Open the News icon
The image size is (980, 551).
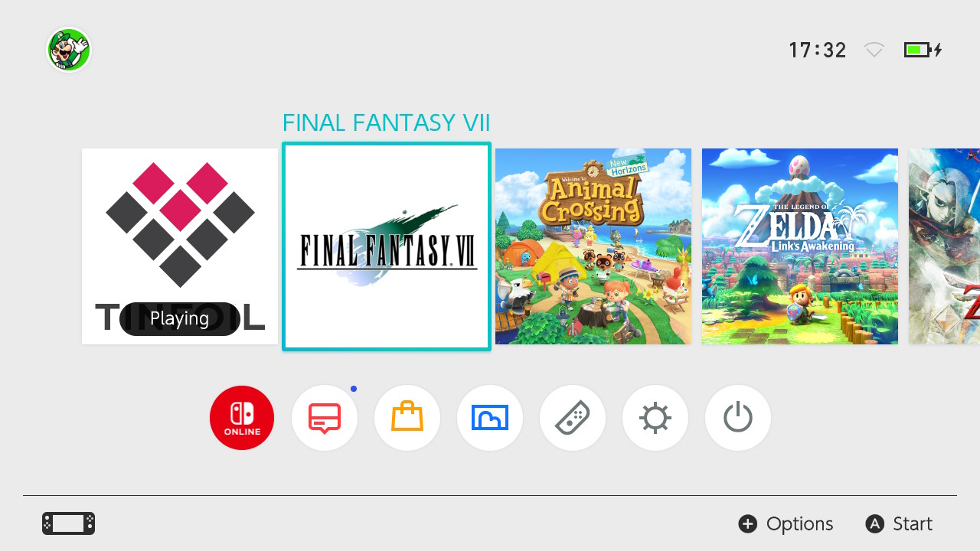point(325,418)
